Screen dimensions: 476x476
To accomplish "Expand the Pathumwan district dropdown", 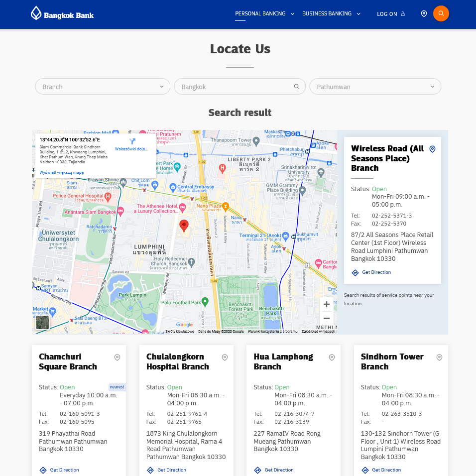I will 375,87.
